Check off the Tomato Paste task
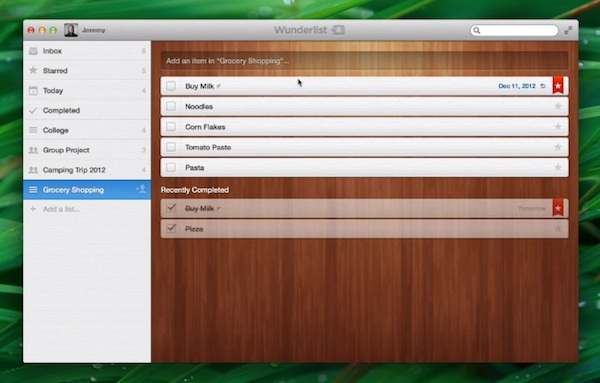Image resolution: width=600 pixels, height=383 pixels. click(x=171, y=147)
